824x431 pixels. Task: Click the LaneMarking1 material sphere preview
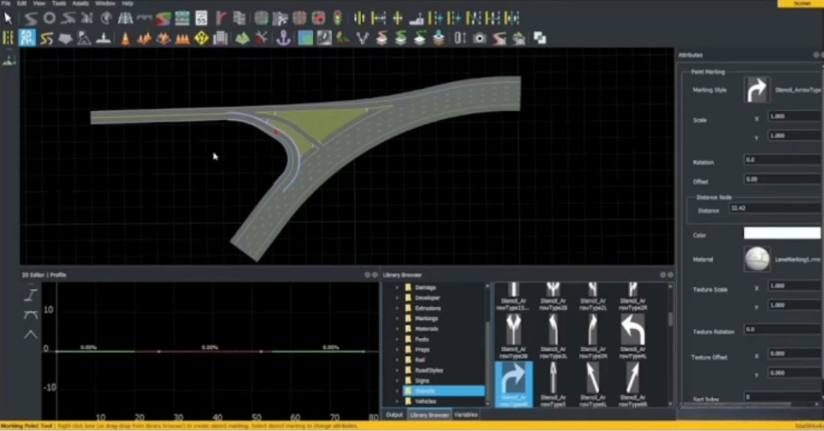click(756, 260)
